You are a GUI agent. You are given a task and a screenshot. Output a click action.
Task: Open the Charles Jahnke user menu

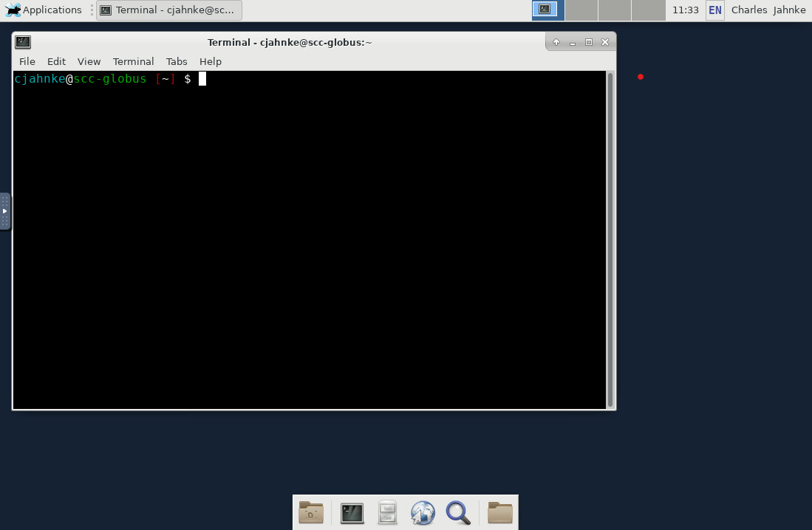(x=768, y=10)
